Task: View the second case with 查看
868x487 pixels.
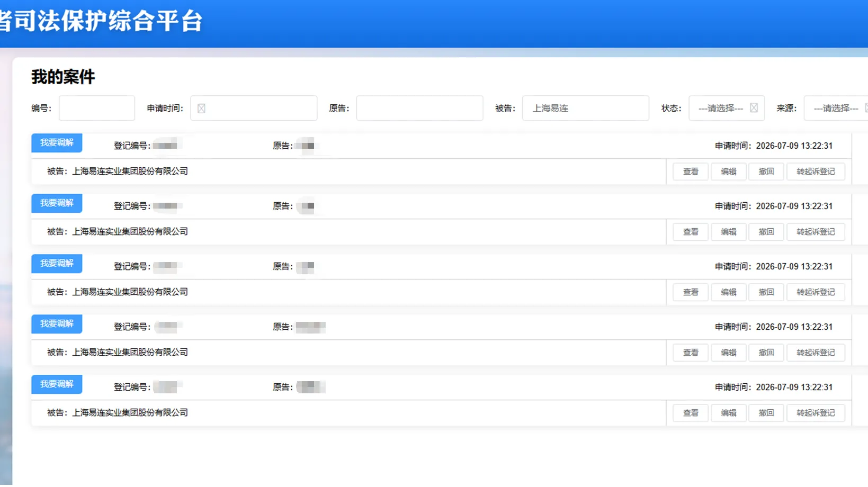Action: (691, 232)
